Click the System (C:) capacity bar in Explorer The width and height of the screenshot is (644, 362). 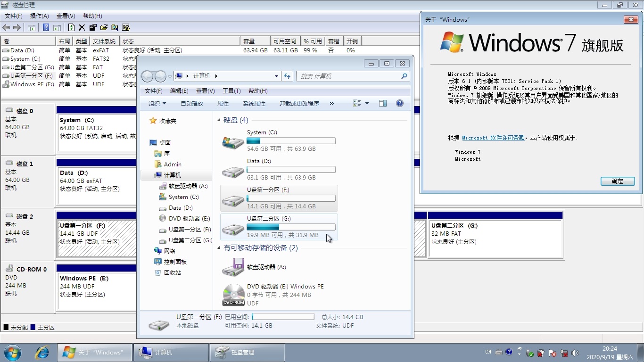(291, 141)
